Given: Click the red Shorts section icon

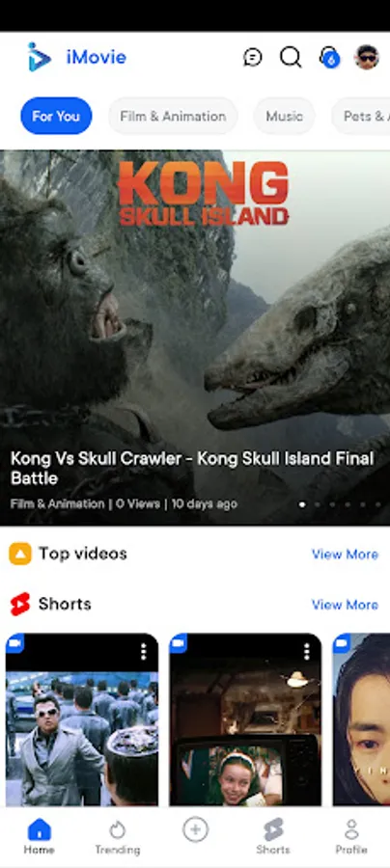Looking at the screenshot, I should coord(20,604).
